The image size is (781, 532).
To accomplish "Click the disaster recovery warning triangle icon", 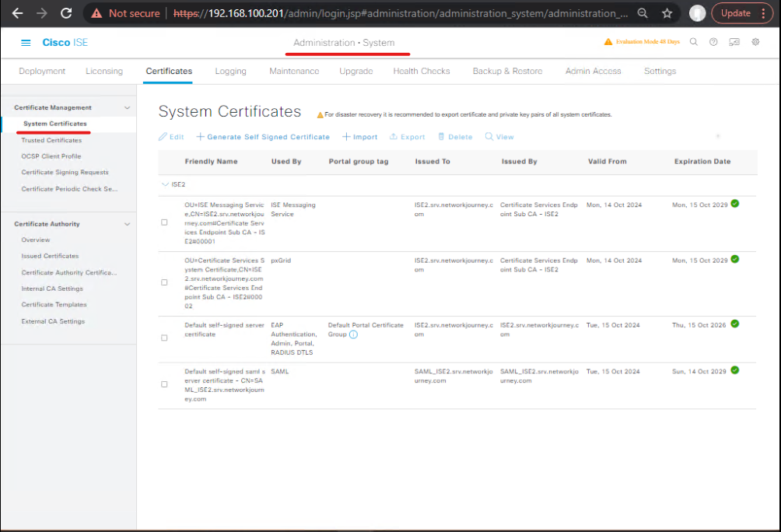I will click(320, 115).
